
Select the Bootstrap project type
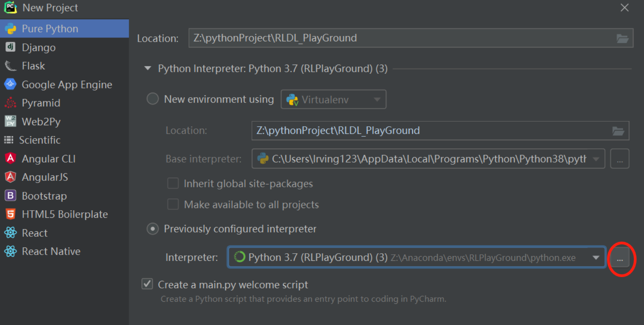44,196
